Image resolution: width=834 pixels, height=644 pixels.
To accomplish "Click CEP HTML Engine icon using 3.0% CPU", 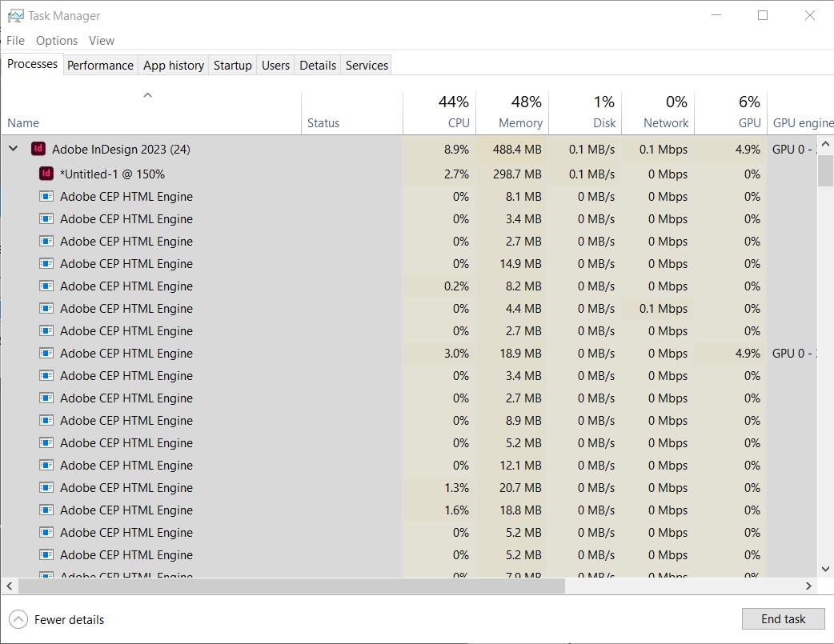I will (x=46, y=353).
